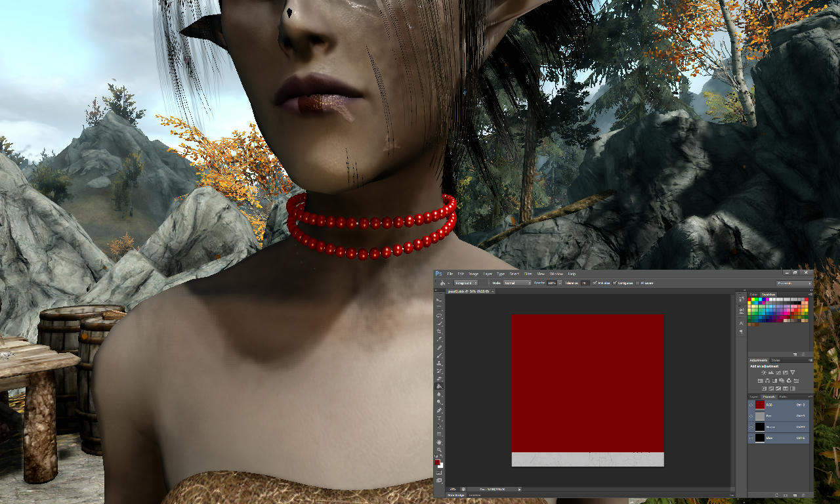Select the Rectangle shape tool
Screen dimensions: 840x504
(439, 434)
